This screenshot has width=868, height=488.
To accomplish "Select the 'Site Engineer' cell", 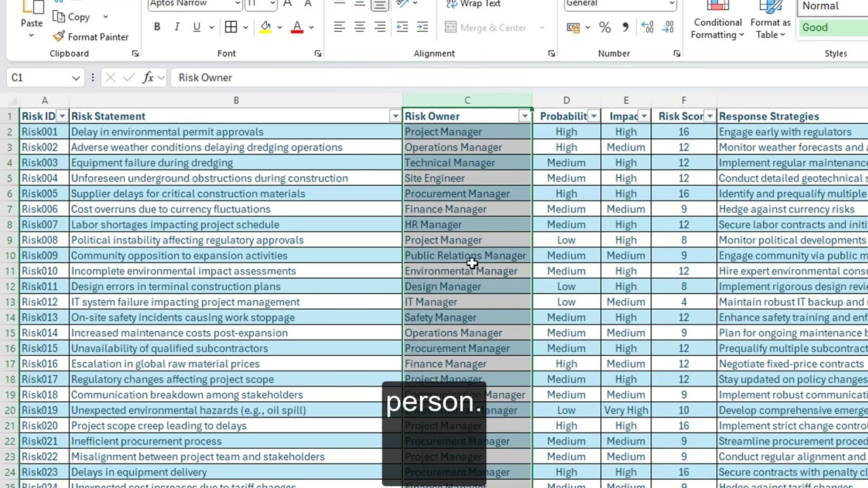I will (x=467, y=178).
